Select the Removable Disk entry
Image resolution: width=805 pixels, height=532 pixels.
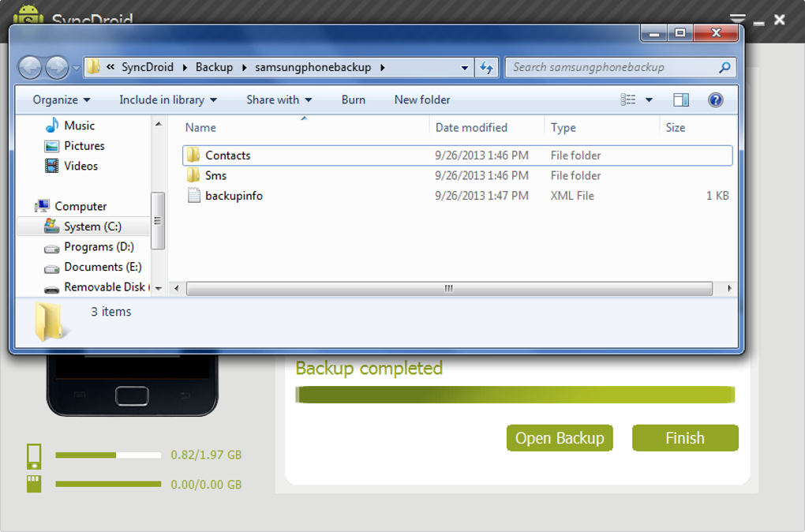(x=97, y=287)
